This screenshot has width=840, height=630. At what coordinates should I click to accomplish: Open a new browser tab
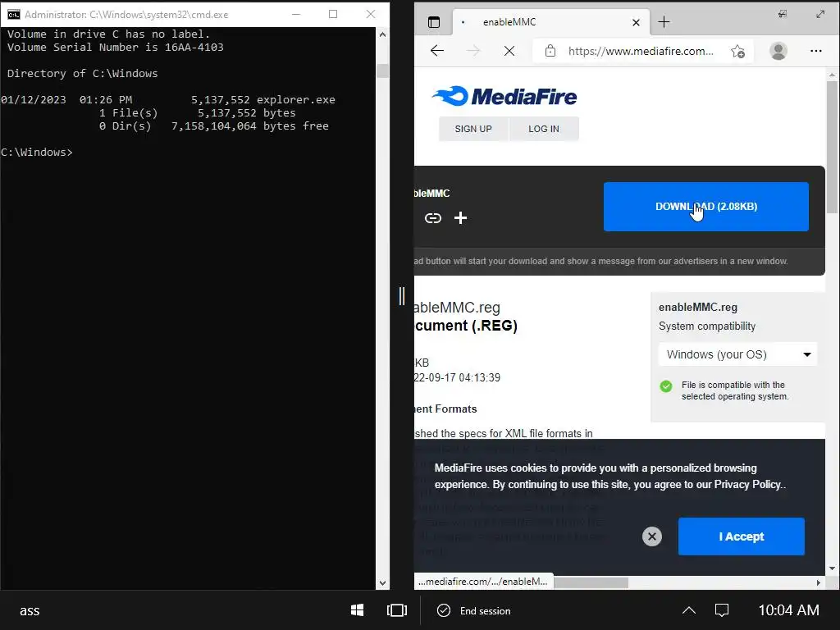(663, 22)
